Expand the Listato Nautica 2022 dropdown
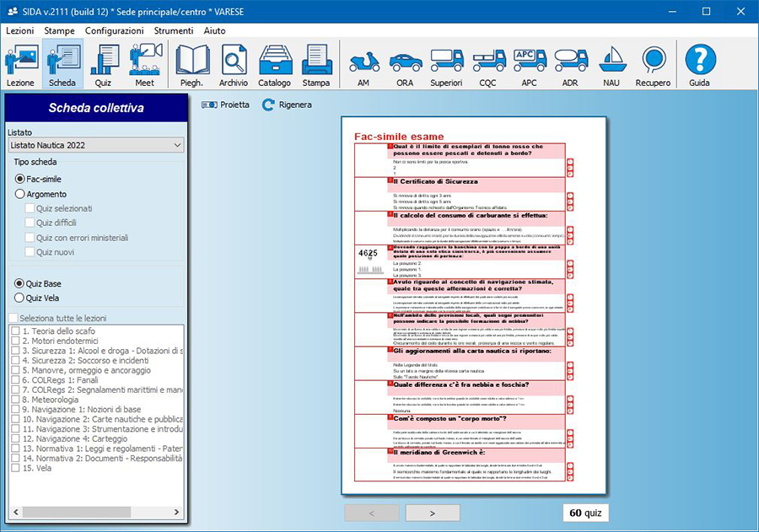 click(94, 145)
